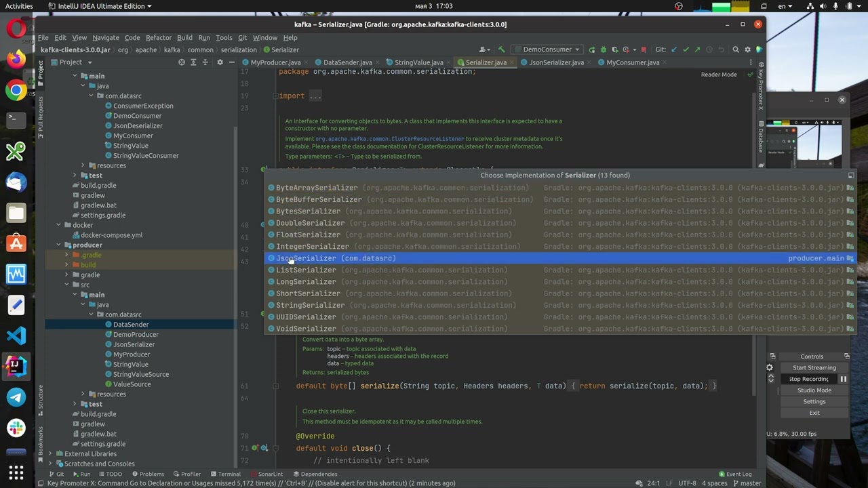868x488 pixels.
Task: Open the Terminal app in the dock
Action: click(16, 119)
